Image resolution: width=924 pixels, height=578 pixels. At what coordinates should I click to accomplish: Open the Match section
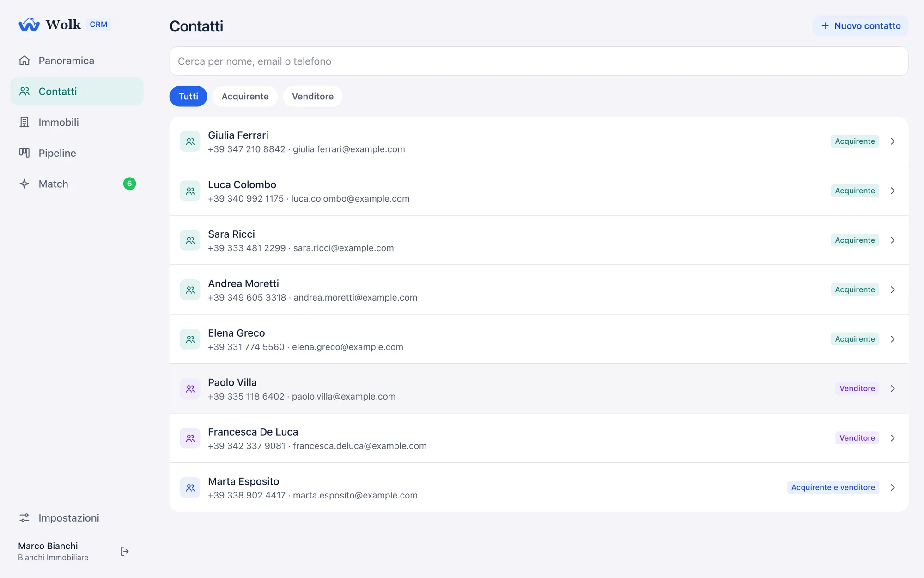pos(77,184)
